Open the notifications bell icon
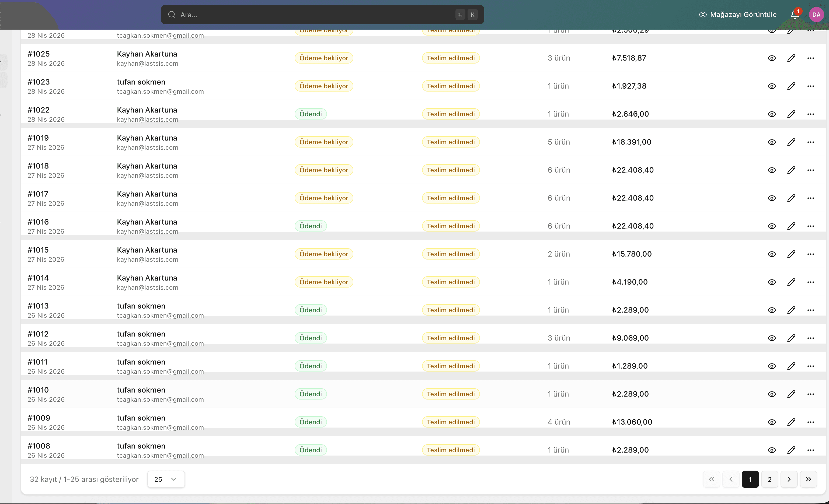Screen dimensions: 829x504 (x=795, y=15)
